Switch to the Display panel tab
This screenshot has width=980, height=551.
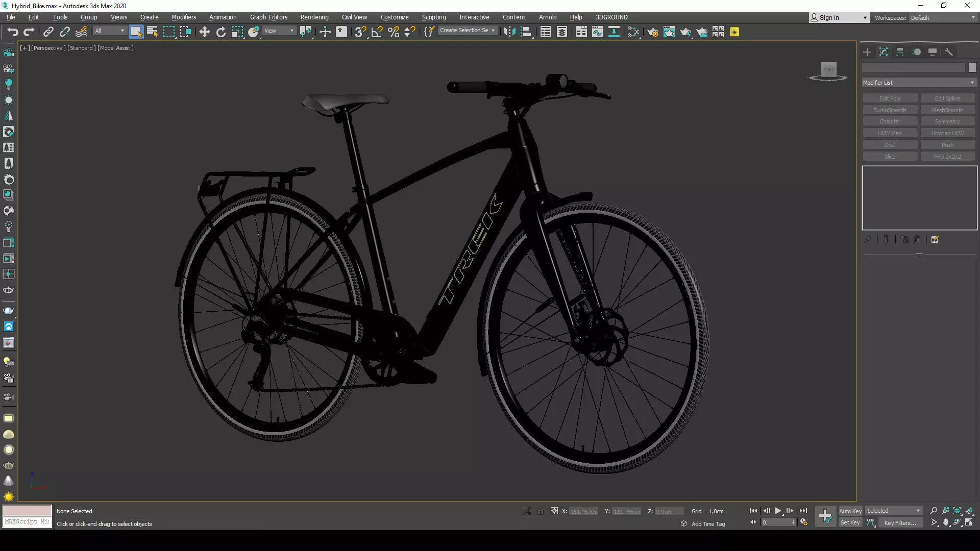933,52
